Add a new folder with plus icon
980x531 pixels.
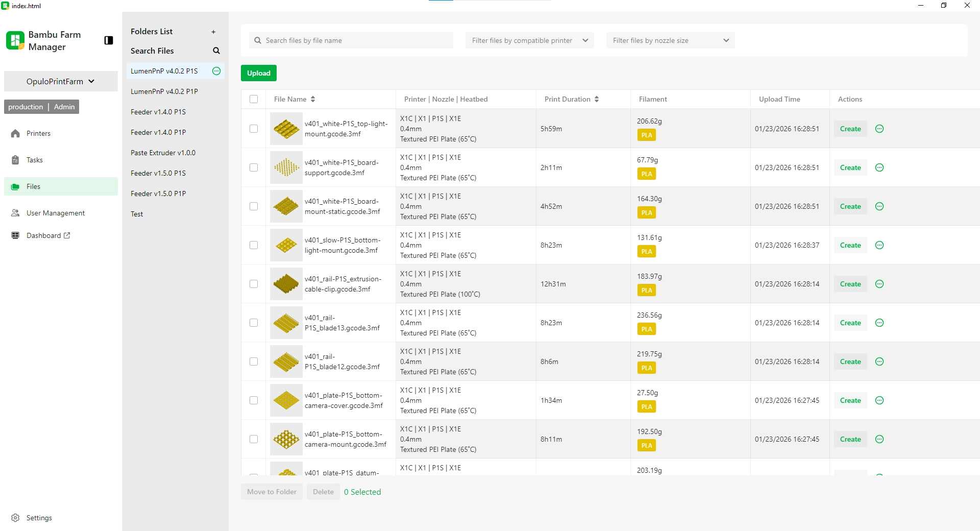pos(213,32)
